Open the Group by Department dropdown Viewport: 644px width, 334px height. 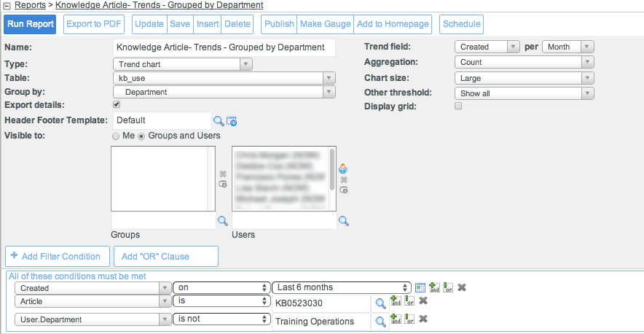(224, 92)
